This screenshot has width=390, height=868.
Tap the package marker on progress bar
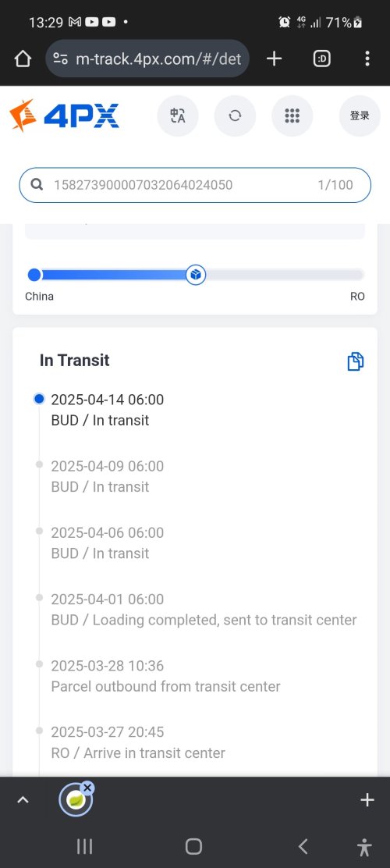point(196,275)
